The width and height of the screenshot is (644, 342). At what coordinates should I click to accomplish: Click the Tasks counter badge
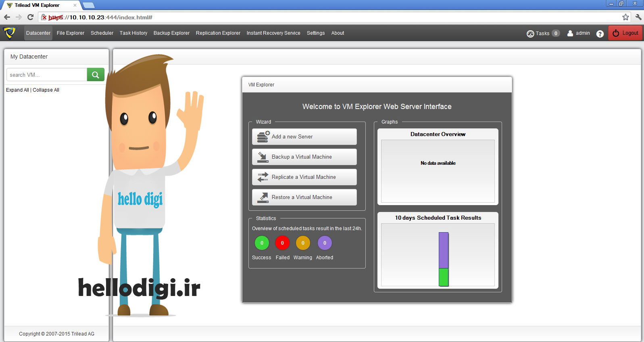click(556, 34)
